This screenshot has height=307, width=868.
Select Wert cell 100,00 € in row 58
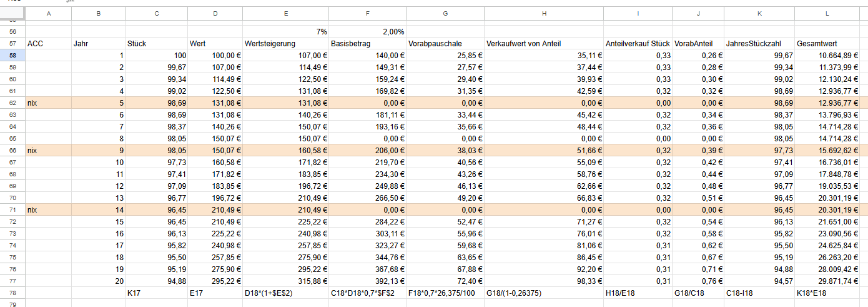tap(215, 56)
